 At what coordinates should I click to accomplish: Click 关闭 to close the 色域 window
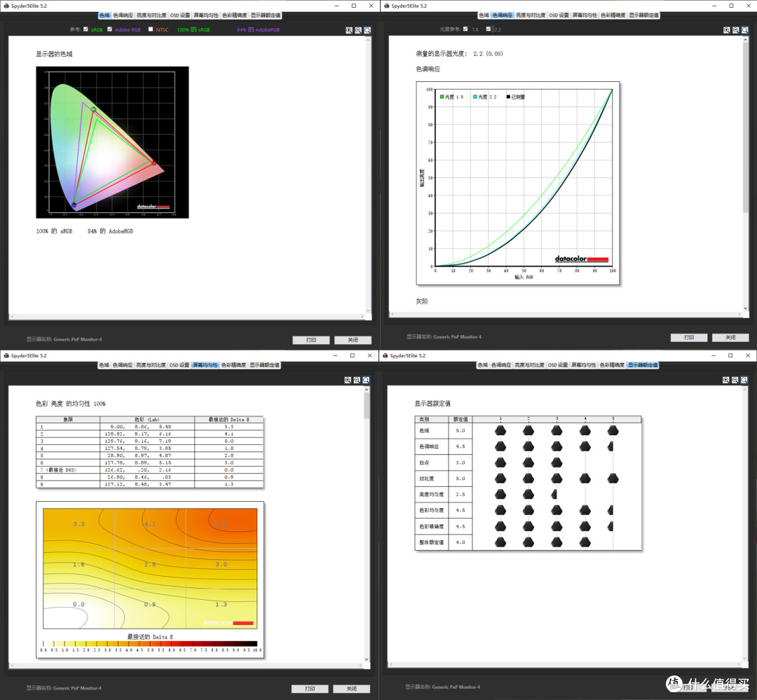[353, 340]
